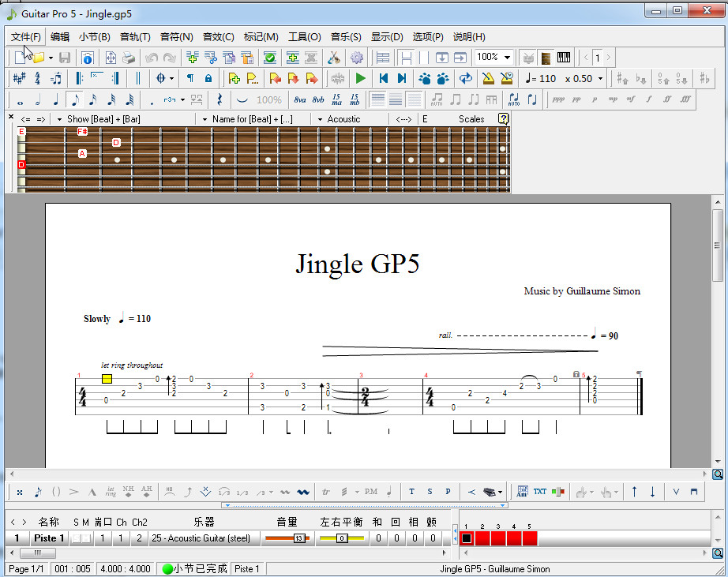Toggle the piano keyboard view button
Viewport: 728px width, 577px height.
[x=564, y=58]
